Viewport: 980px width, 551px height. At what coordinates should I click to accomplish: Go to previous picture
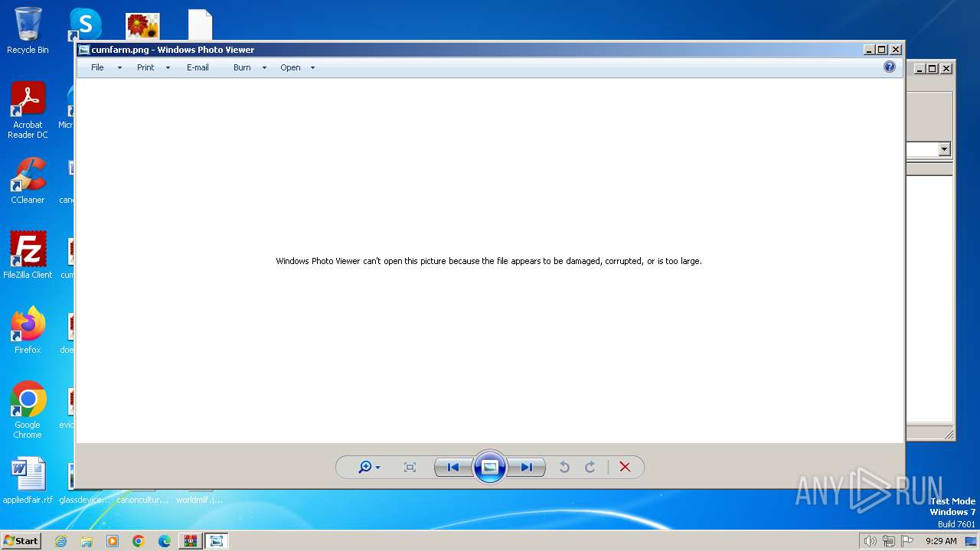coord(453,467)
